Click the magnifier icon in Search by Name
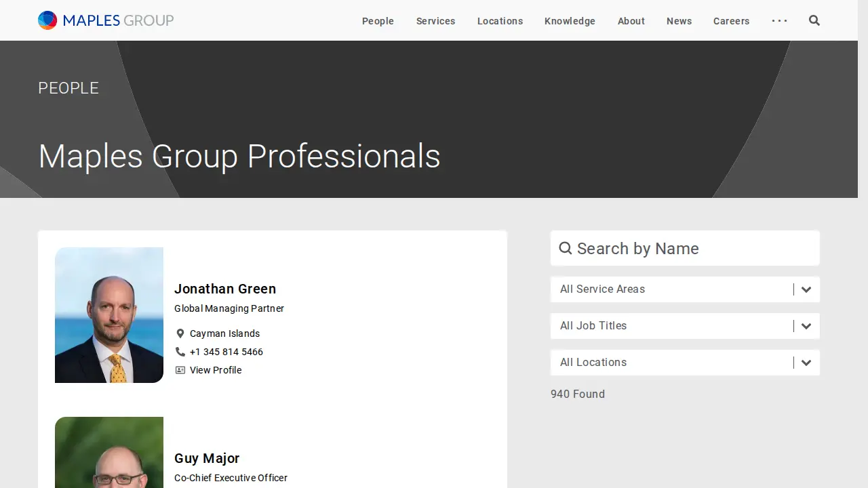Viewport: 868px width, 488px height. coord(566,249)
